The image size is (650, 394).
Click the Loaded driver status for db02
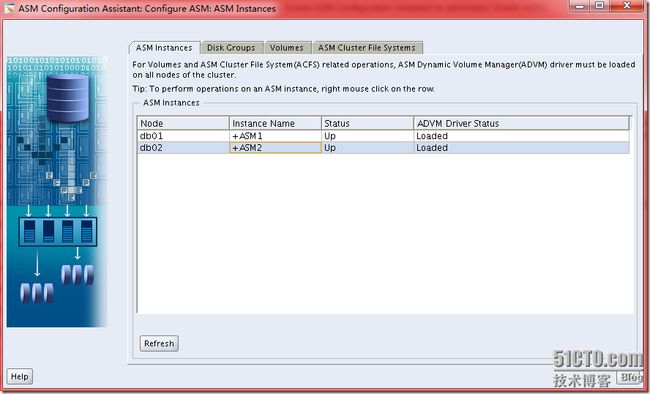(521, 148)
